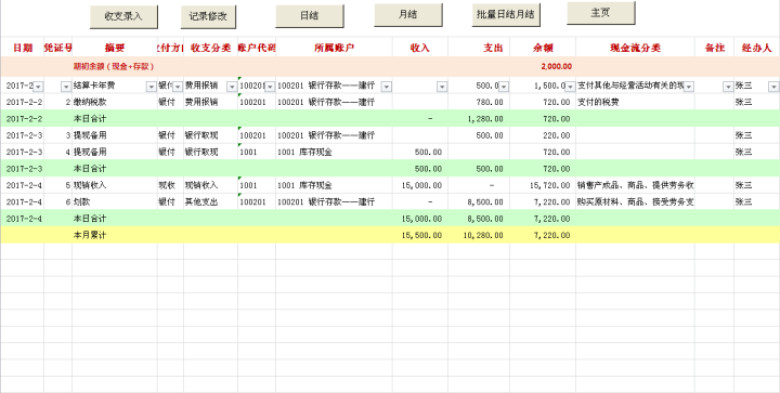Screen dimensions: 780x393
Task: Select balance value 220.00
Action: (x=557, y=135)
